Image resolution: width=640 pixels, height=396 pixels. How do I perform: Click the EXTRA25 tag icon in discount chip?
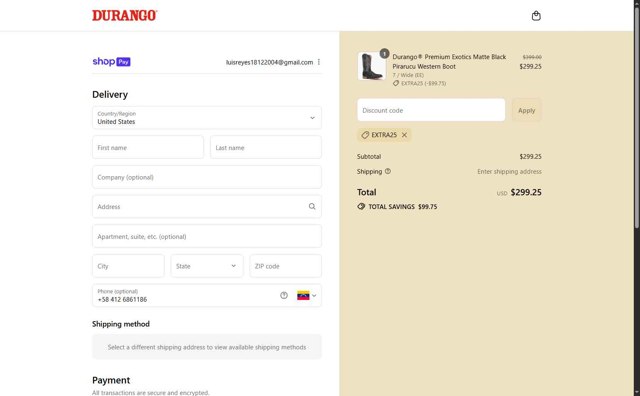[365, 135]
